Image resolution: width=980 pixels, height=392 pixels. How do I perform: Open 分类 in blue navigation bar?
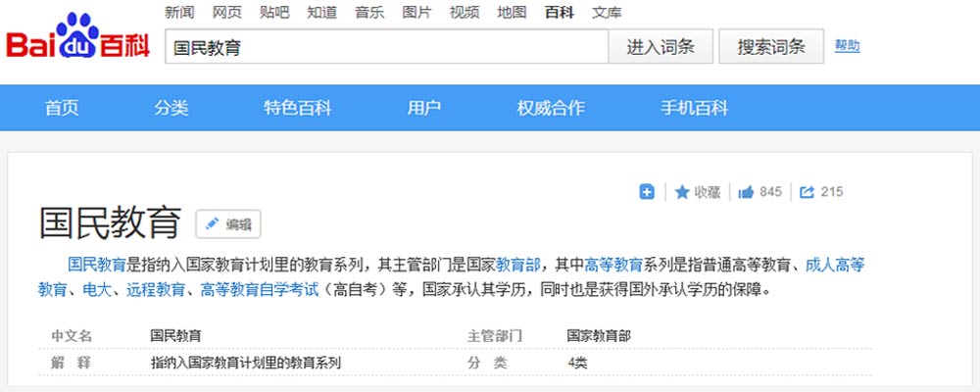pos(171,108)
